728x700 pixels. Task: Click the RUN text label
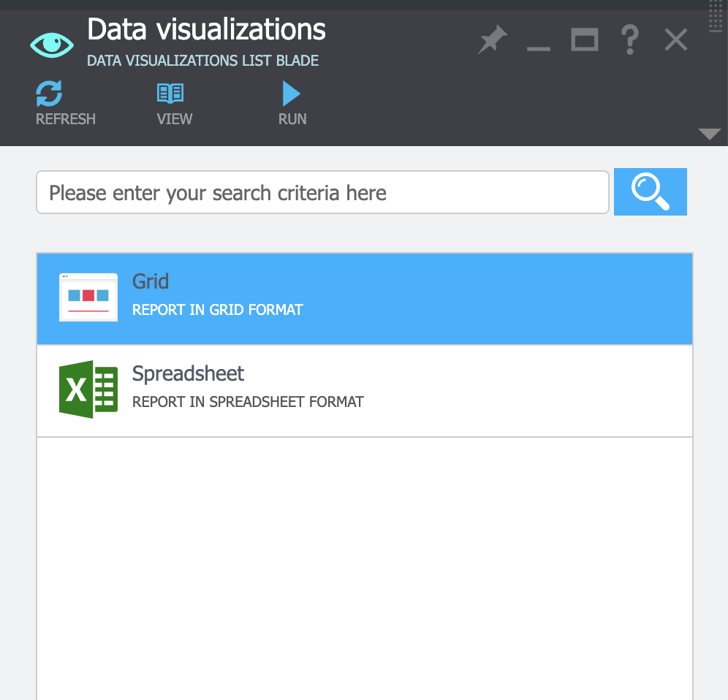tap(292, 119)
